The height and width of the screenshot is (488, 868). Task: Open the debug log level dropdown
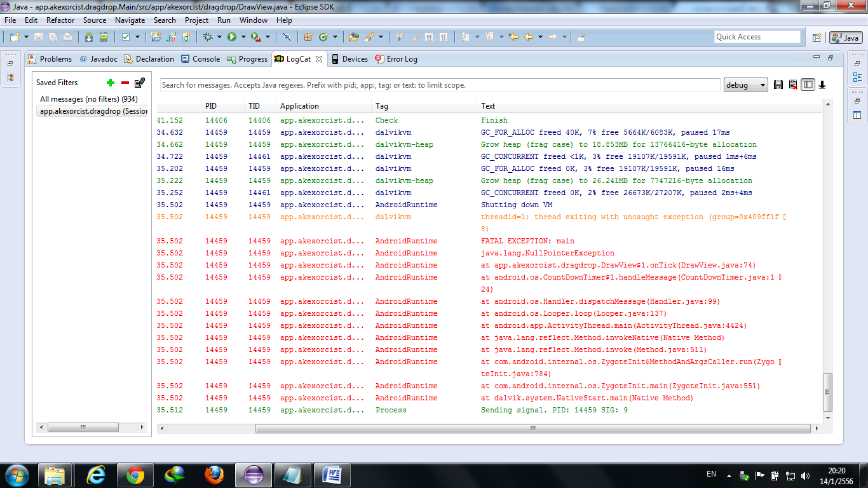tap(746, 85)
